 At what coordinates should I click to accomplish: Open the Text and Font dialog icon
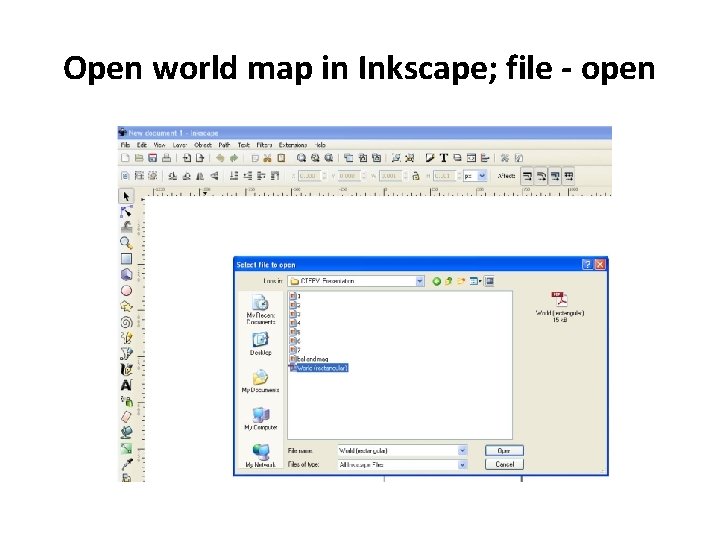click(444, 158)
